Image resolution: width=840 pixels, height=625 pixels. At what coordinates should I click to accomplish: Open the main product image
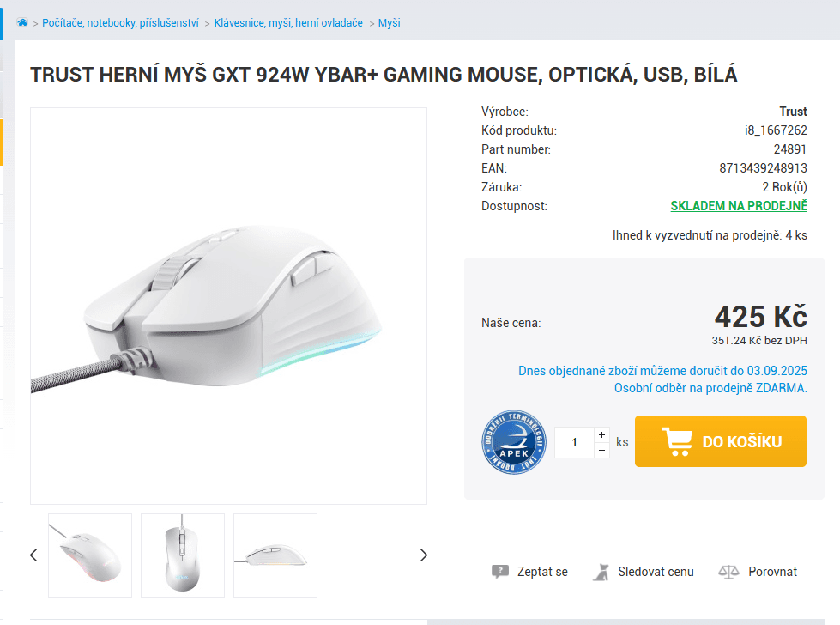[228, 306]
